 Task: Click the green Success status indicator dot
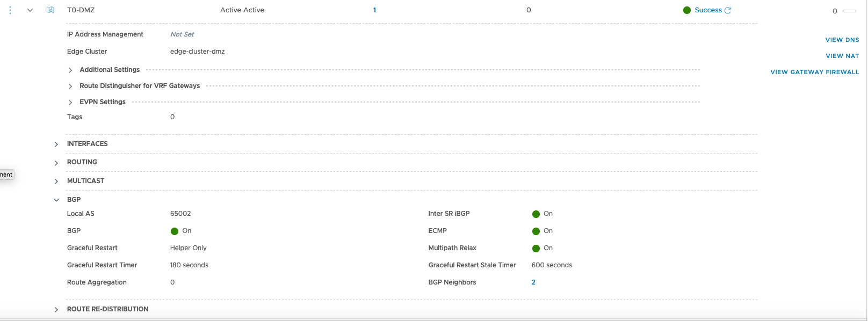click(687, 10)
